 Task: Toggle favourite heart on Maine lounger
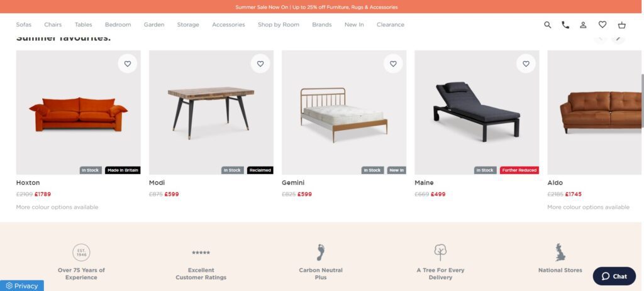click(526, 63)
